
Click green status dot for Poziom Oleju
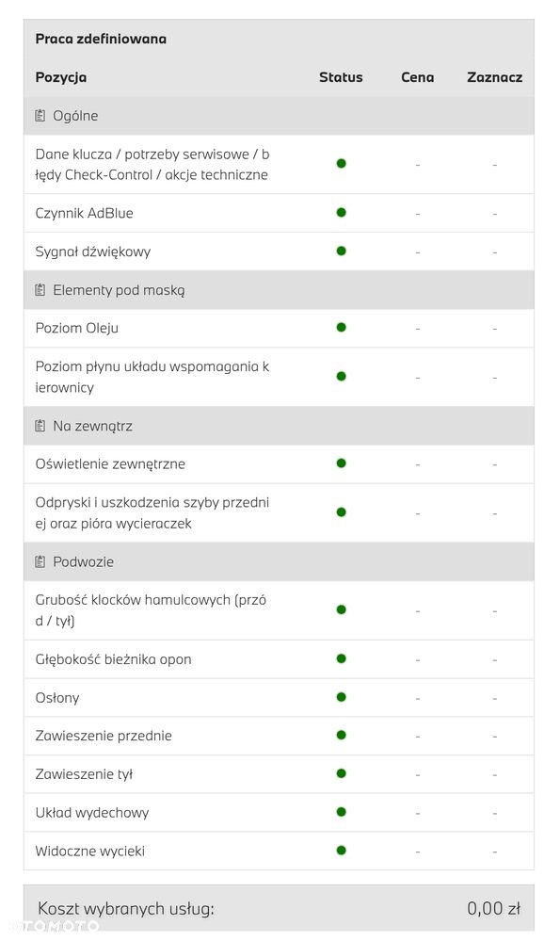tap(341, 328)
